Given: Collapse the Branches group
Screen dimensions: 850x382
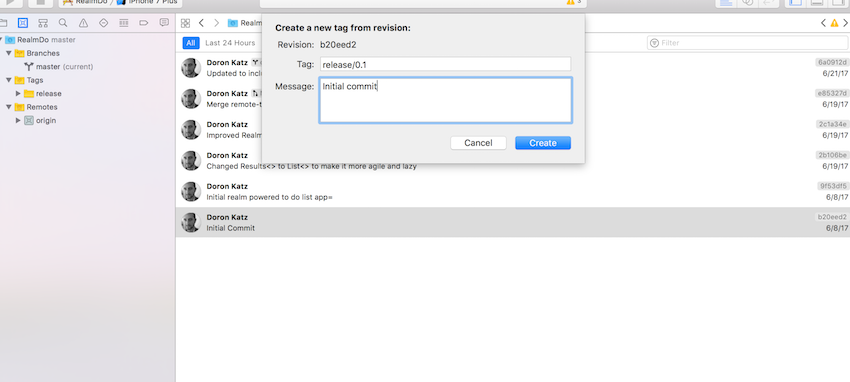Looking at the screenshot, I should point(9,53).
